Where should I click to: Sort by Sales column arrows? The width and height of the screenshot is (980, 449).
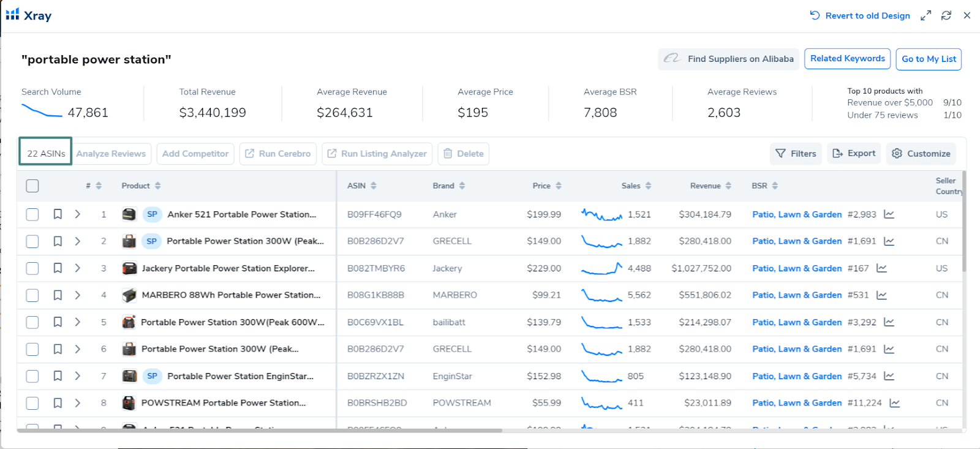(648, 186)
